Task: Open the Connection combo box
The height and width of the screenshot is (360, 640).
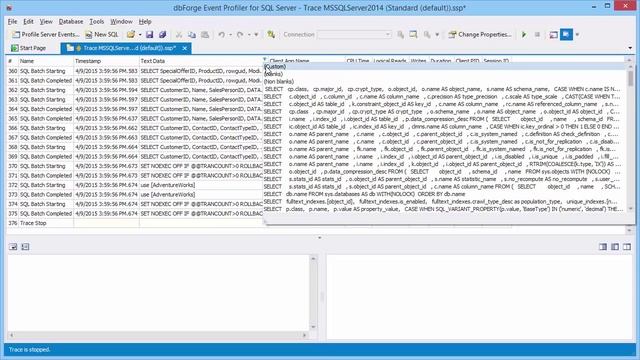Action: pyautogui.click(x=355, y=35)
